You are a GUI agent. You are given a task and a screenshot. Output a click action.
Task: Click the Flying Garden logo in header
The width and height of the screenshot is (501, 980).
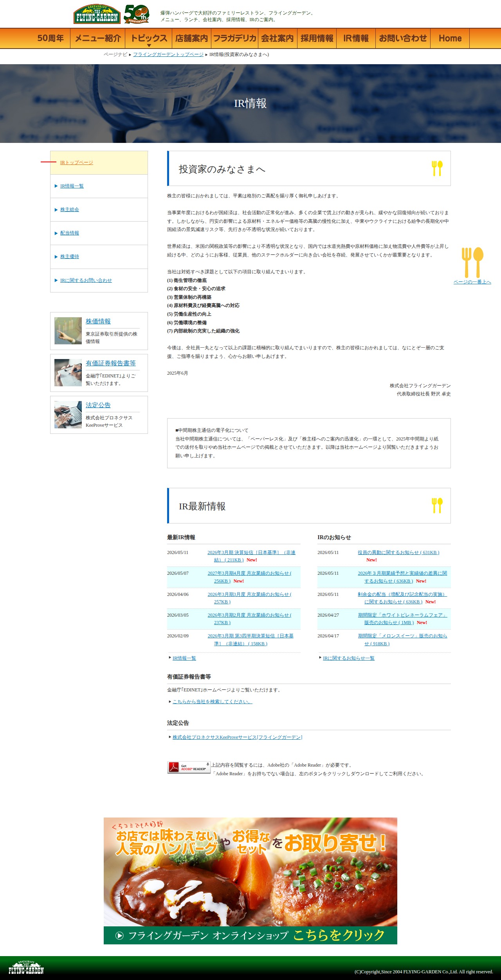(x=97, y=14)
